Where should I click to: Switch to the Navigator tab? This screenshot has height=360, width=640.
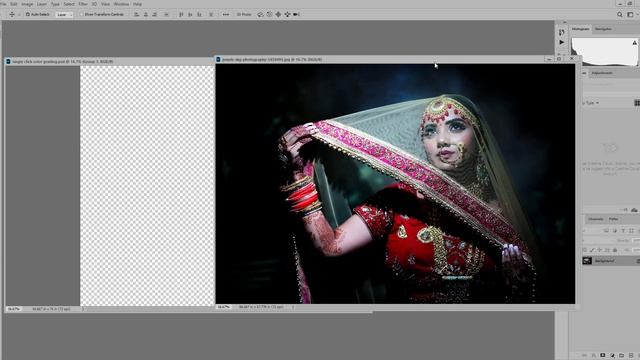(x=603, y=29)
